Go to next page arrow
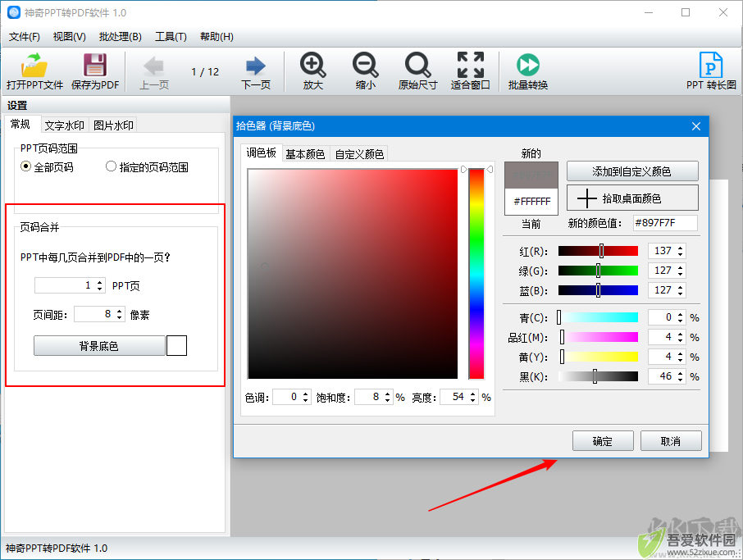The height and width of the screenshot is (560, 743). [x=256, y=66]
